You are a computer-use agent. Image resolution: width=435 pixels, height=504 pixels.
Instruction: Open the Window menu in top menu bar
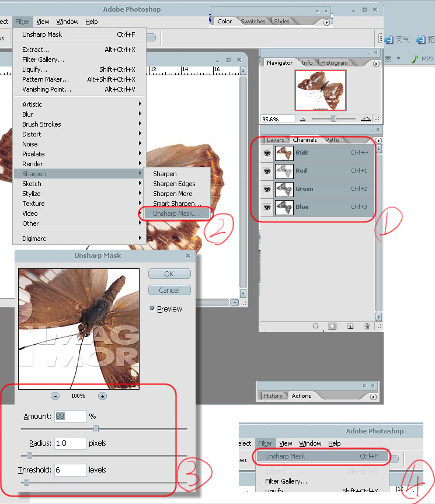point(67,22)
